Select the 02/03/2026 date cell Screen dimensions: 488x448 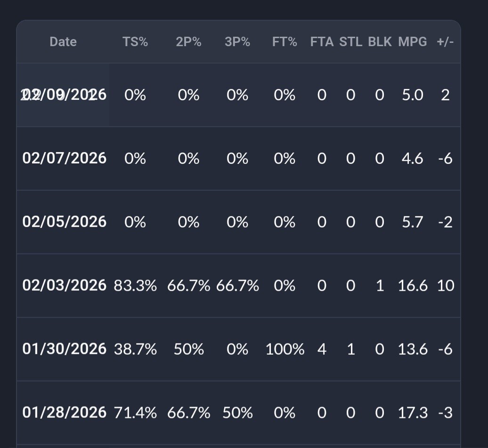coord(65,285)
